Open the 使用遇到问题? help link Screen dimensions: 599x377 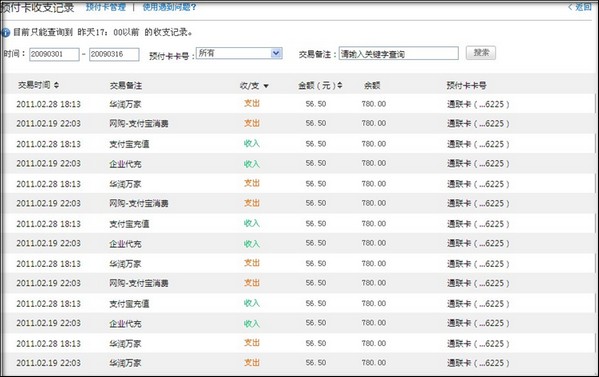click(x=169, y=7)
